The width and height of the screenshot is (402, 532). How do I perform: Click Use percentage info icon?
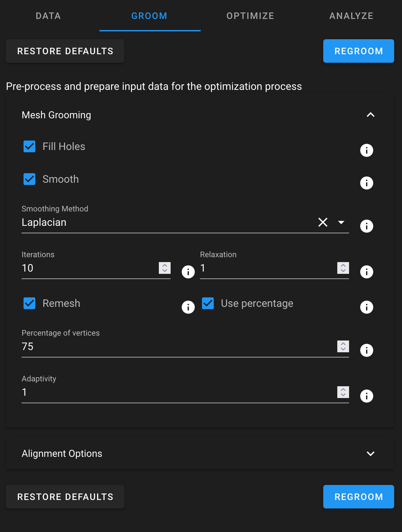[x=366, y=307]
